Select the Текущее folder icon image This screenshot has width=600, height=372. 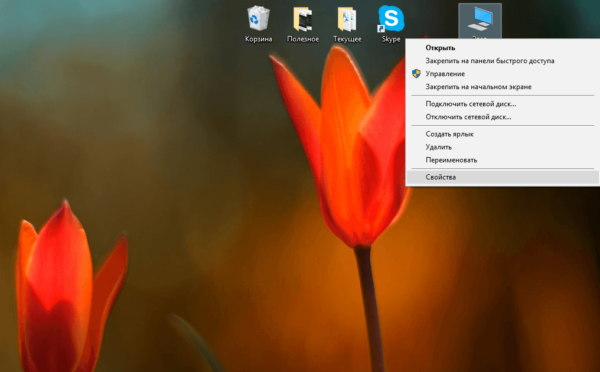pyautogui.click(x=347, y=19)
